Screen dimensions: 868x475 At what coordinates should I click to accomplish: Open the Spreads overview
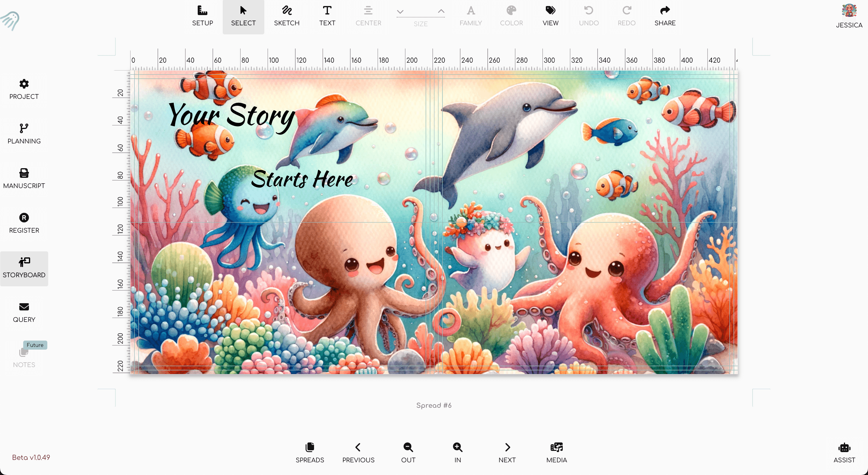(x=310, y=453)
